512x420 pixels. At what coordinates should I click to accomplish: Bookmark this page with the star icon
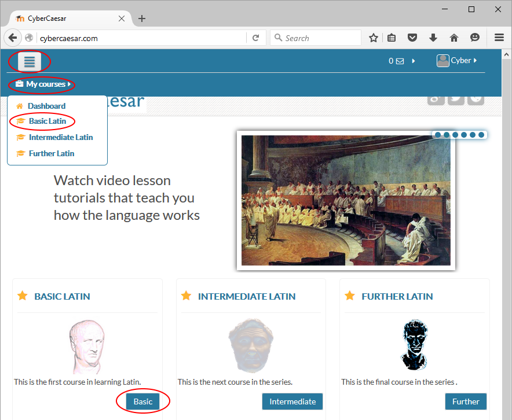[x=373, y=38]
